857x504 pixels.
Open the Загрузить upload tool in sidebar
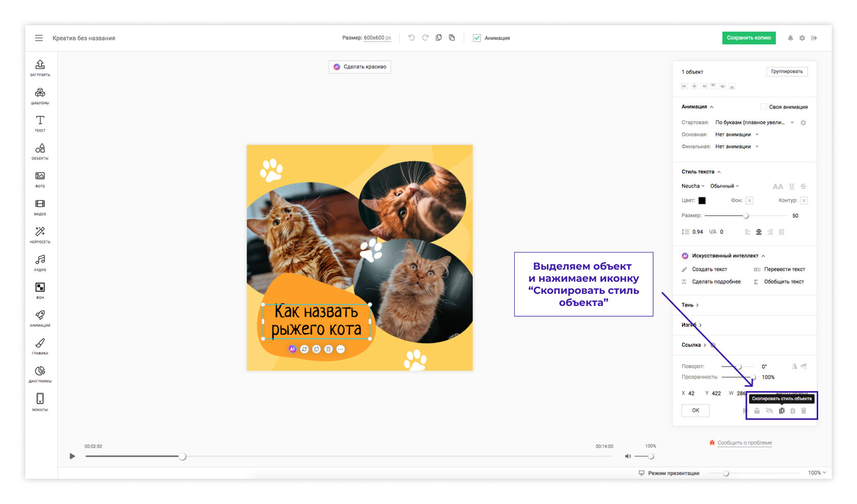40,67
